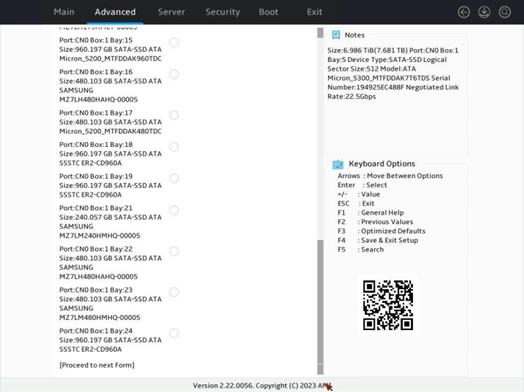Click the QR code image
Viewport: 524px width, 392px height.
pyautogui.click(x=388, y=305)
